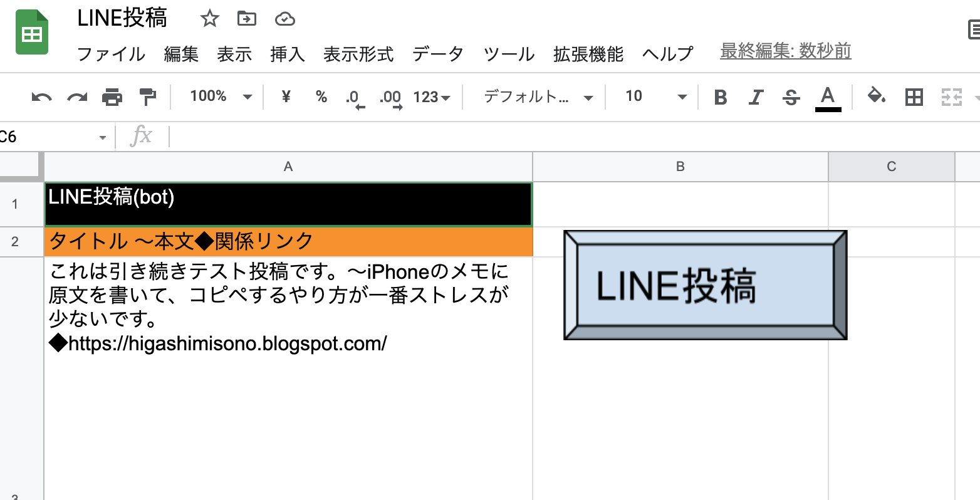Select the paint format roller
Viewport: 980px width, 500px height.
(148, 97)
